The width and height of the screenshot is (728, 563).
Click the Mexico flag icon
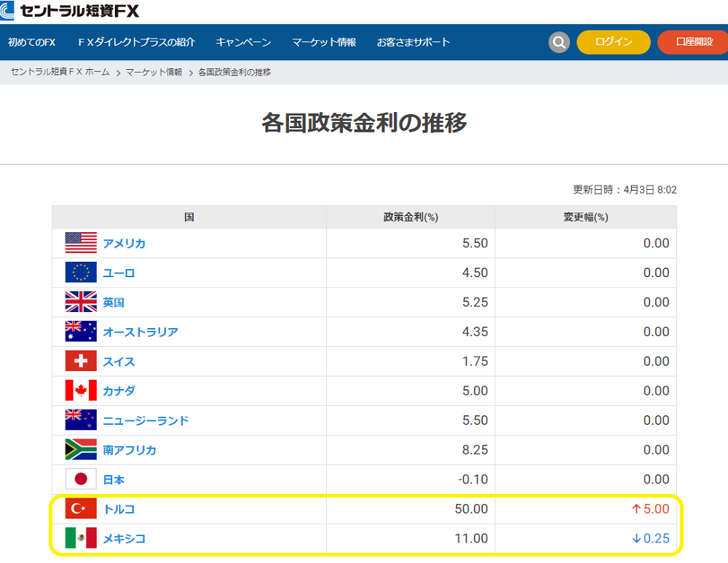click(x=81, y=538)
